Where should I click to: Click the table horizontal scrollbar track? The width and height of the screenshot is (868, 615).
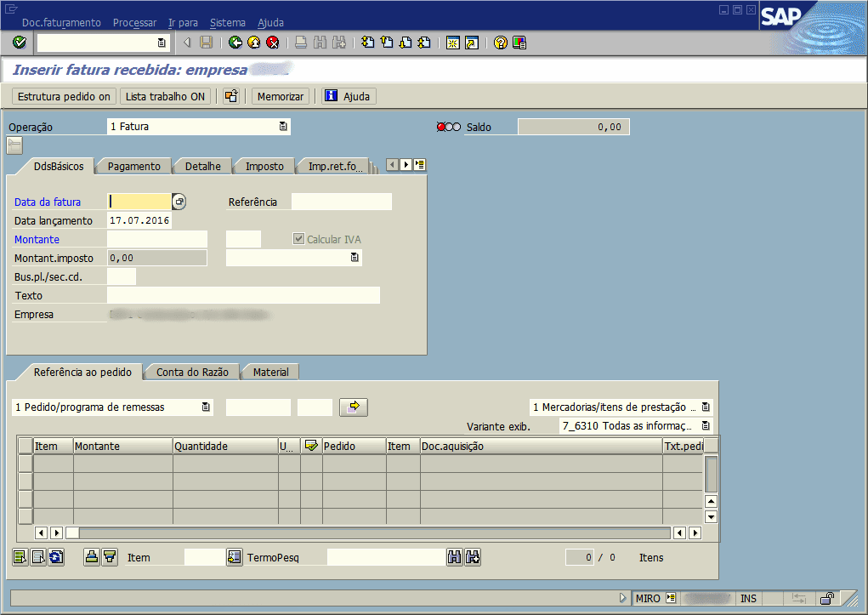tap(375, 533)
